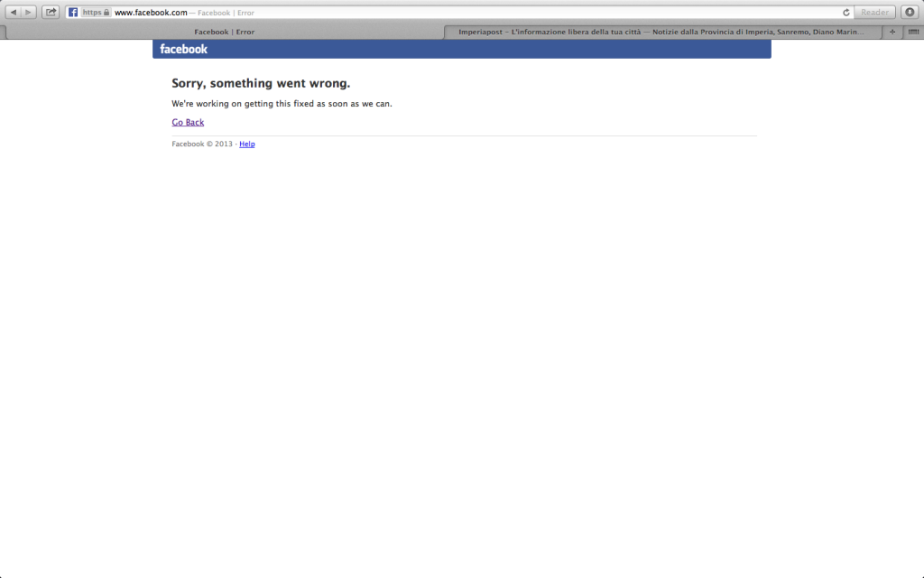Reload the page with refresh icon

click(x=846, y=13)
